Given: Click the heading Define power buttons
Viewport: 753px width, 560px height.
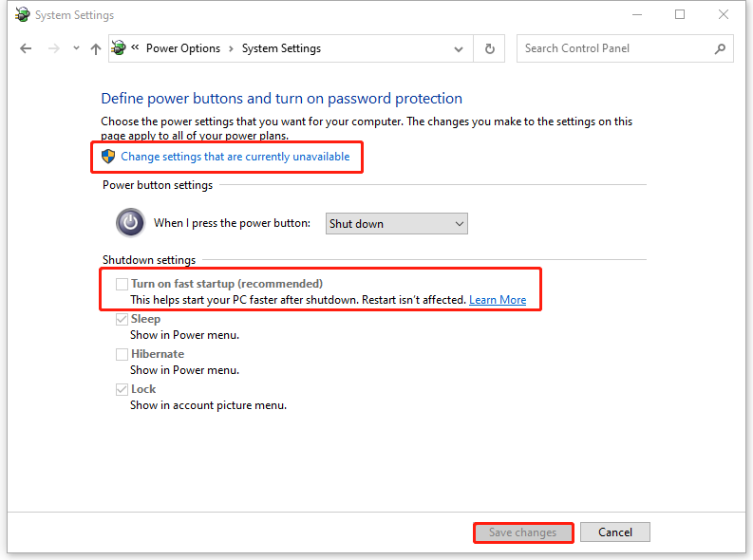Looking at the screenshot, I should tap(281, 99).
